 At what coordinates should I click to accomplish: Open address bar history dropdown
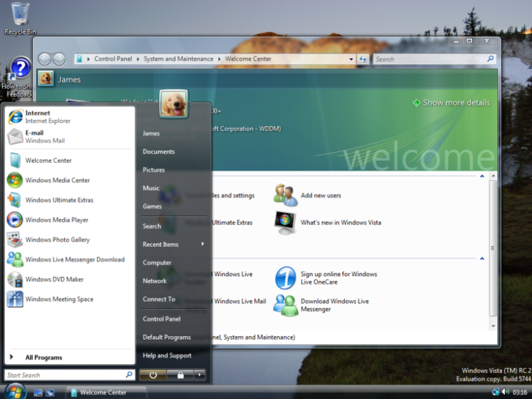pyautogui.click(x=351, y=59)
